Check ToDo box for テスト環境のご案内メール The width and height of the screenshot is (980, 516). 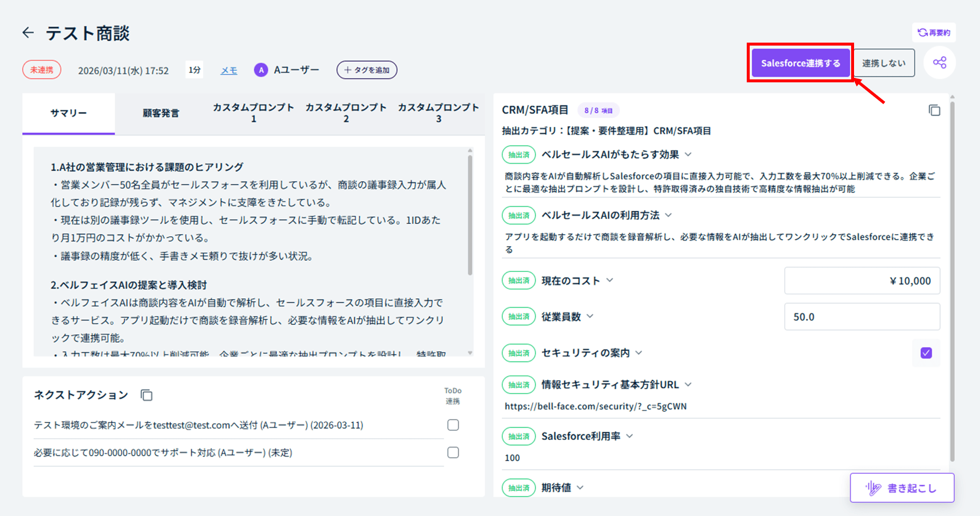[x=453, y=425]
